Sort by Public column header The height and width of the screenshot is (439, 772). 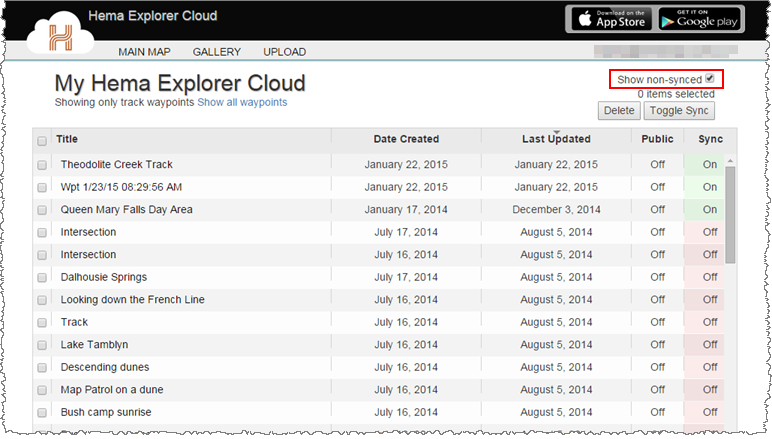(657, 139)
